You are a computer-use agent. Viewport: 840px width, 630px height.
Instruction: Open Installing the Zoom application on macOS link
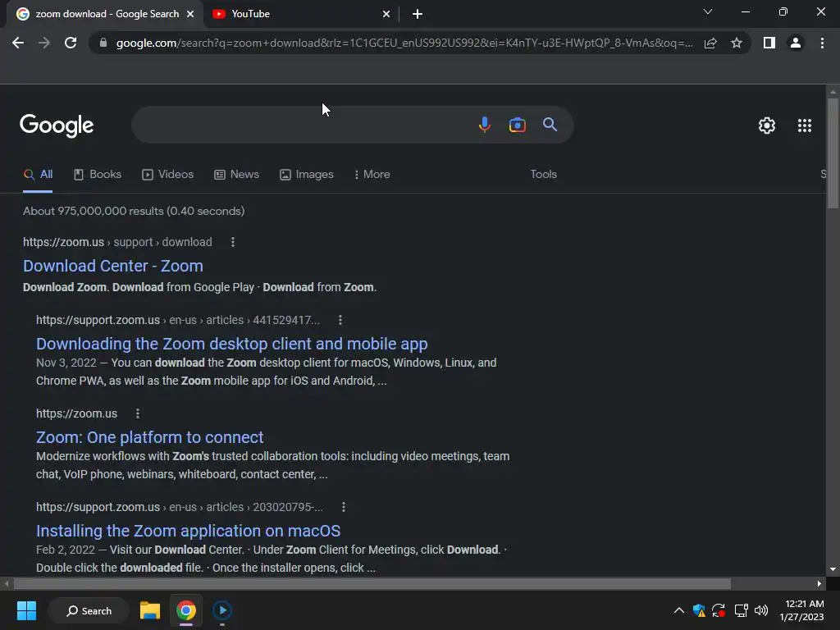click(188, 531)
